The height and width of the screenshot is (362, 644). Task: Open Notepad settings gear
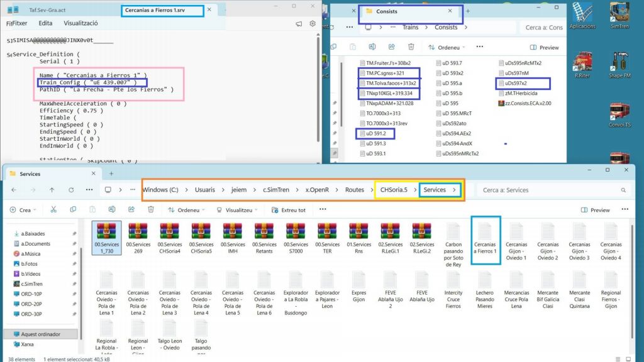[x=313, y=24]
